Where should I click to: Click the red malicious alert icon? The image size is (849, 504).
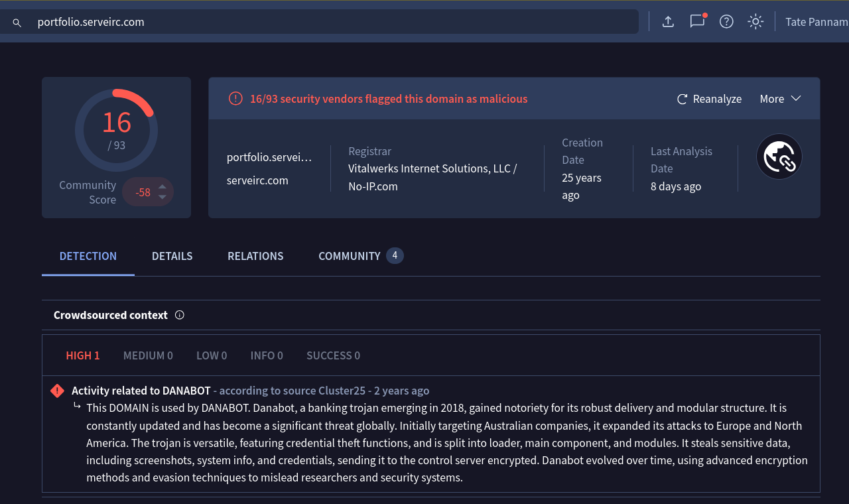pos(235,99)
